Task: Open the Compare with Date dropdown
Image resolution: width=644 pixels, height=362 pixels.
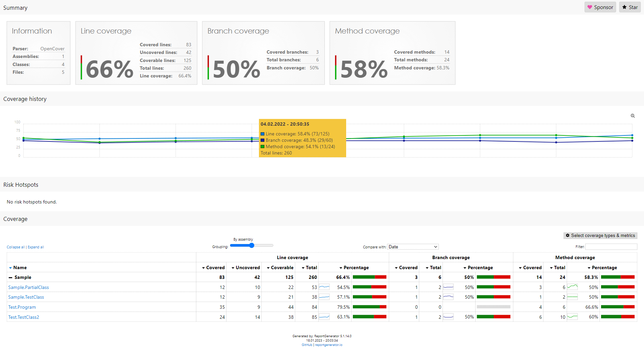Action: click(x=413, y=247)
